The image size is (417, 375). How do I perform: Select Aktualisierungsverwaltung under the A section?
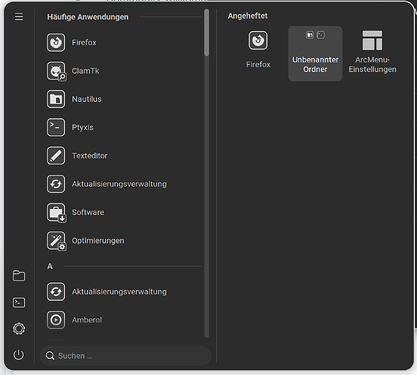tap(122, 292)
